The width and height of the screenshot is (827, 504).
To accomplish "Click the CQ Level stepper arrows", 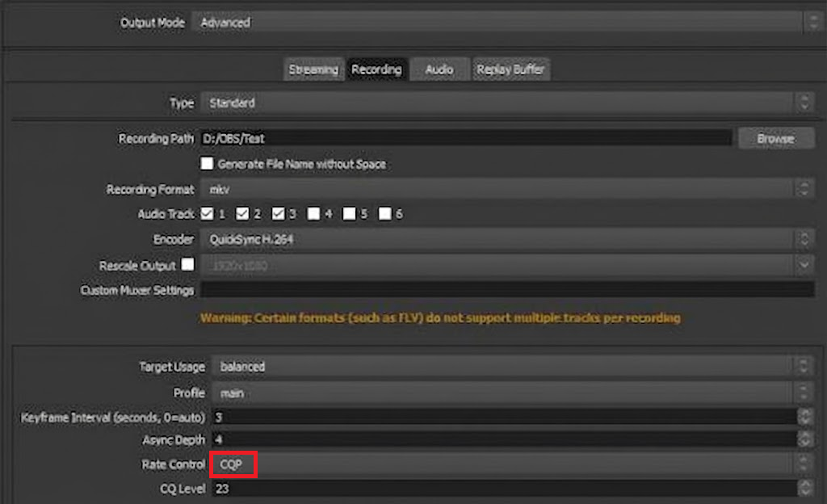I will pos(805,489).
